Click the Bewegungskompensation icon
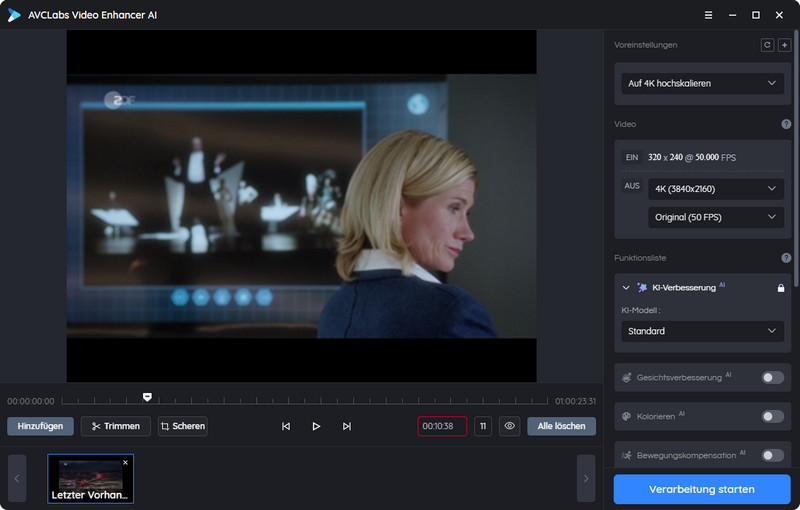 (x=627, y=455)
